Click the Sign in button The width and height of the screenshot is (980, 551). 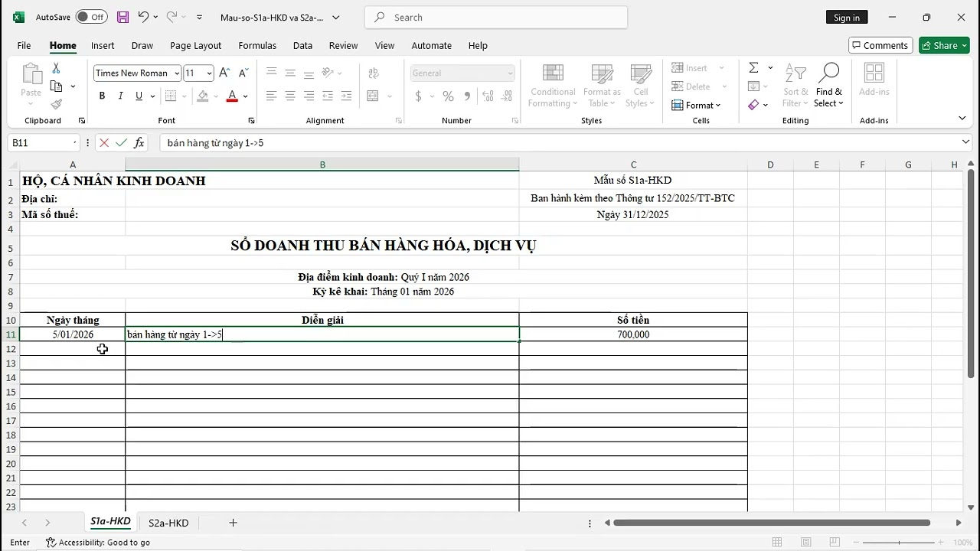(847, 18)
